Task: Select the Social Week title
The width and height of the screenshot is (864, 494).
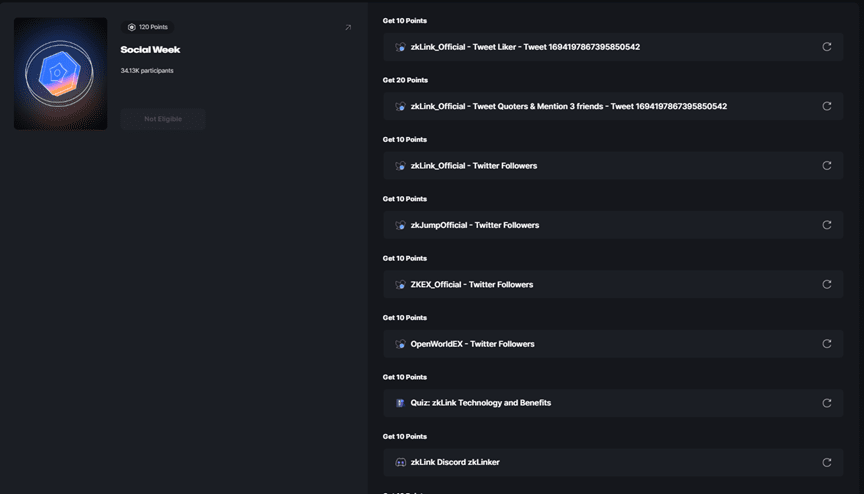Action: point(150,50)
